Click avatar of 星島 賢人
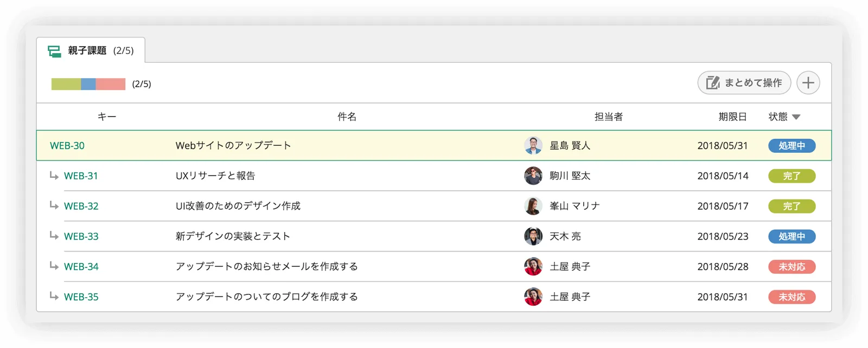 [533, 145]
